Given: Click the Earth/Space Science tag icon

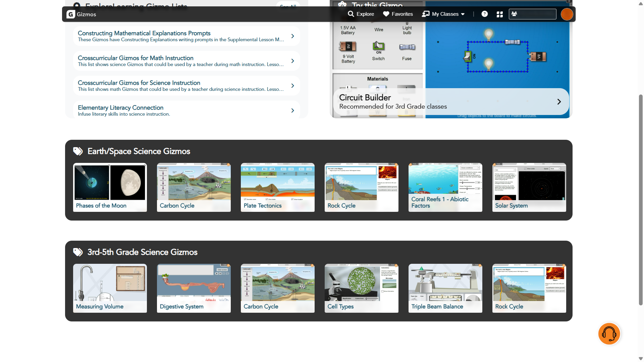Looking at the screenshot, I should click(x=78, y=152).
